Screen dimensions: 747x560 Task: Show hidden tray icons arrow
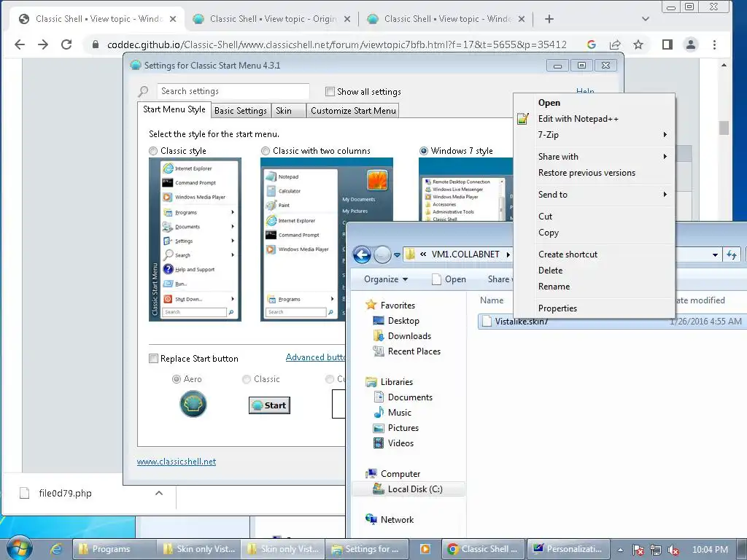point(620,549)
